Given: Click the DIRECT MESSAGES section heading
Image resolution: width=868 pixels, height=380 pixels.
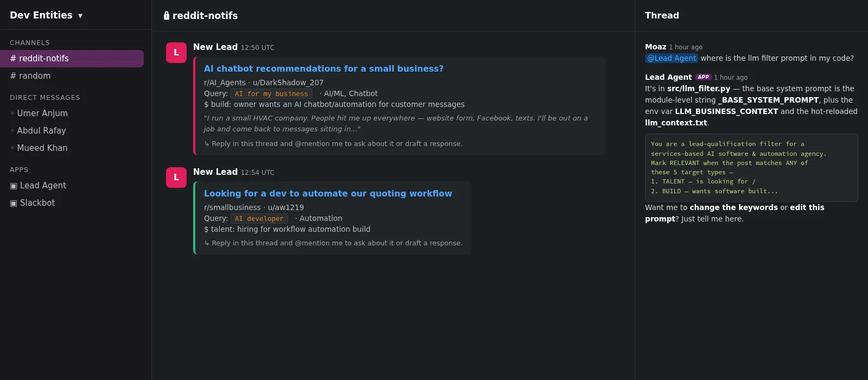Looking at the screenshot, I should 45,98.
